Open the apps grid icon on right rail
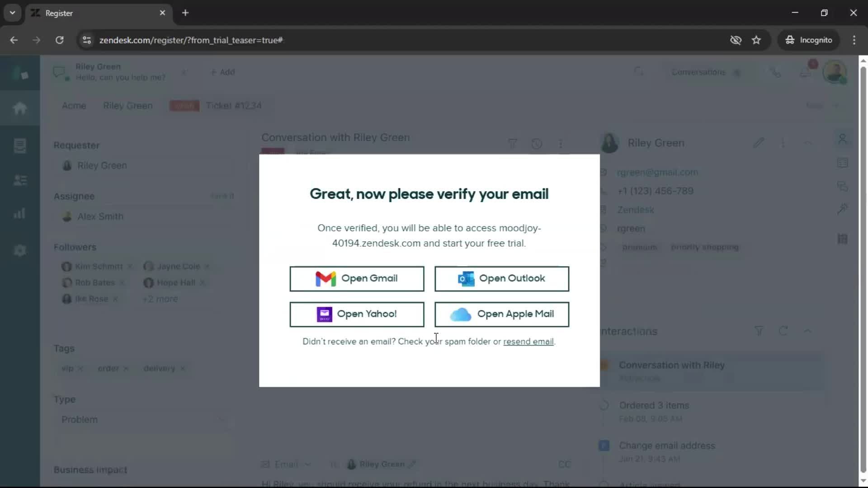868x488 pixels. (842, 239)
